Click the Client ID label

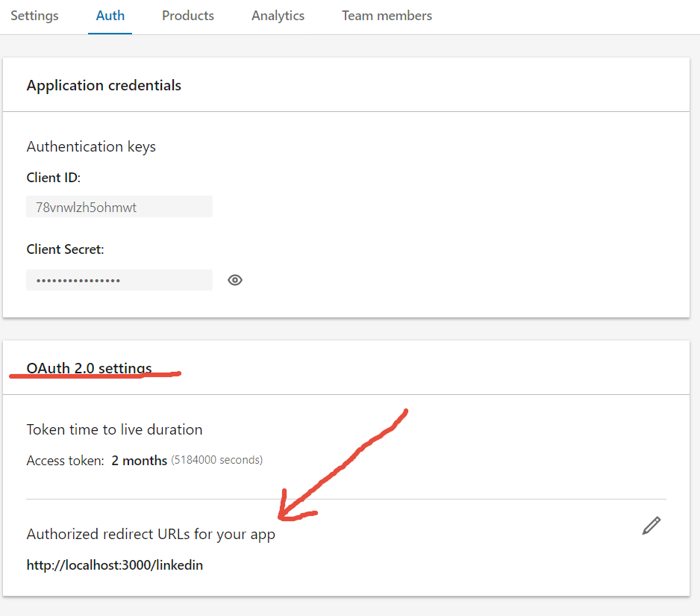click(54, 178)
